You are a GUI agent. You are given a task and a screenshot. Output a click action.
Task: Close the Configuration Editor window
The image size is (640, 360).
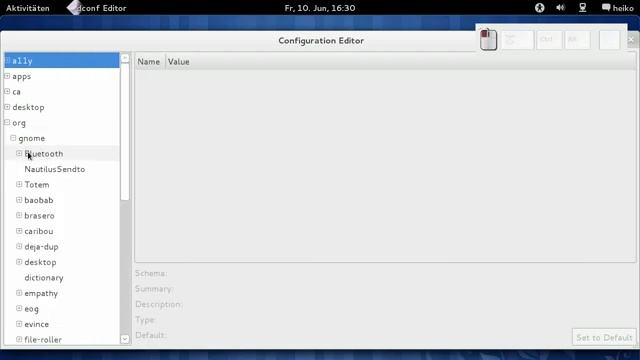631,40
